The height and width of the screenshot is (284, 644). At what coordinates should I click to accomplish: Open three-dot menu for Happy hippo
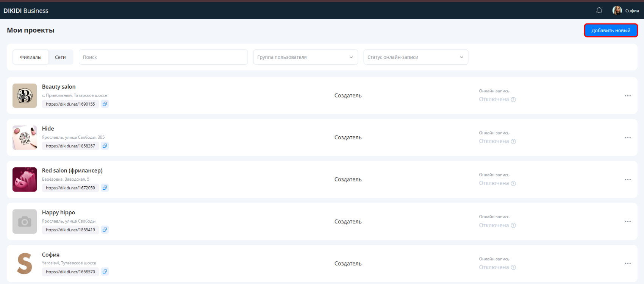click(x=628, y=222)
